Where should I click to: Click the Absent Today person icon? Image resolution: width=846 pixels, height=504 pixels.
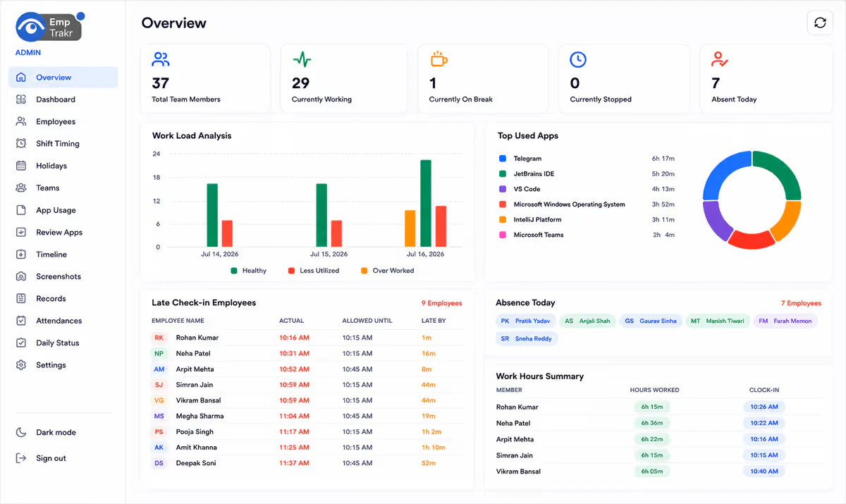[720, 59]
